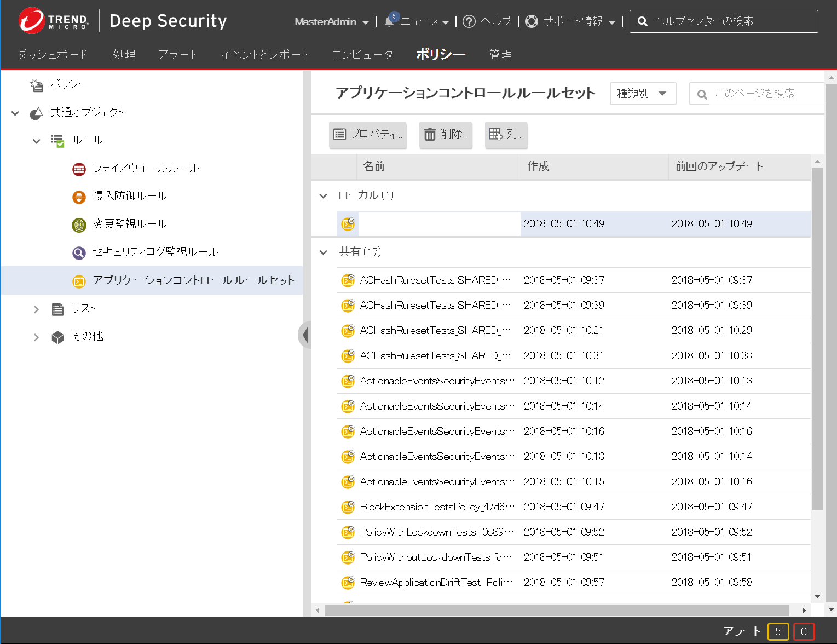Click the プロパティ button
Screen dimensions: 837x644
pos(368,134)
